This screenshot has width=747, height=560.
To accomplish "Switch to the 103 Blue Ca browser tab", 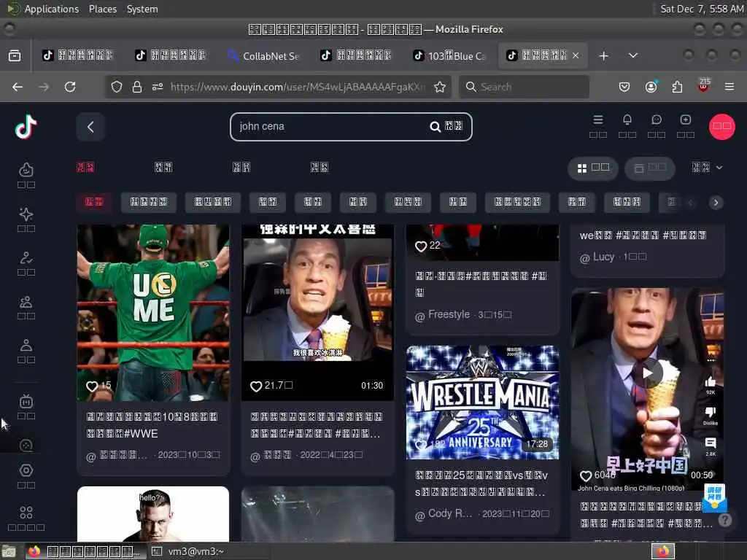I will point(449,55).
